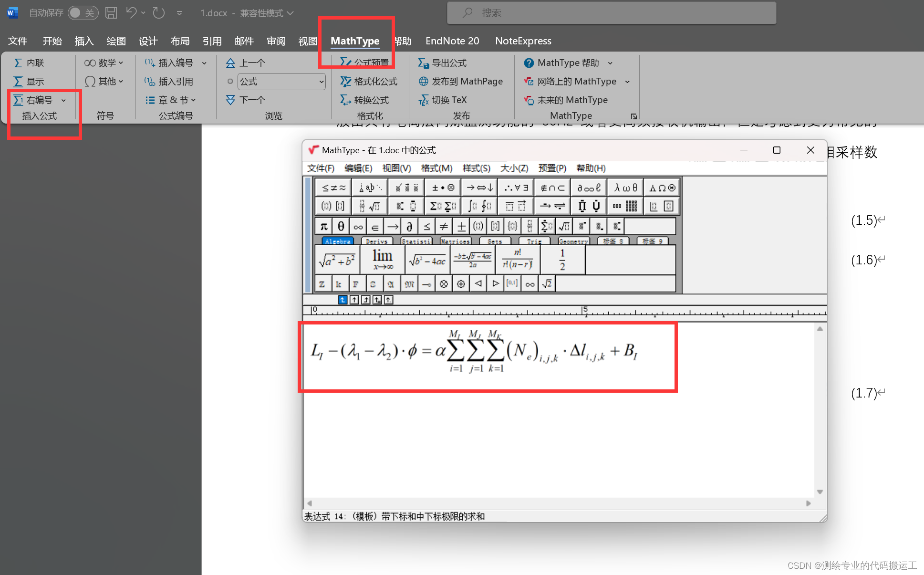Open the 格式(M) menu in MathType window
This screenshot has width=924, height=575.
[436, 168]
